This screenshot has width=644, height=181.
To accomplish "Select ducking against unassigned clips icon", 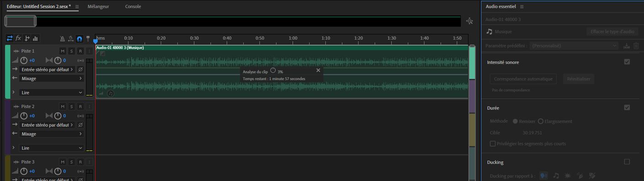I will [592, 176].
